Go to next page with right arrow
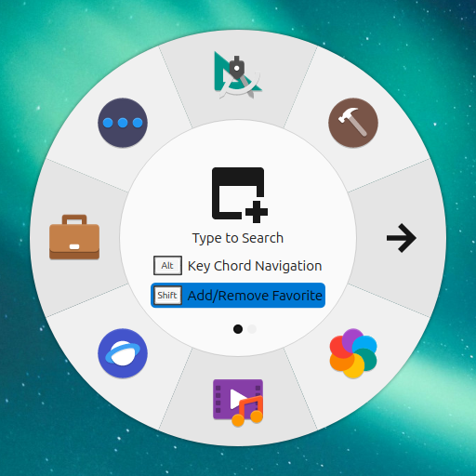Viewport: 476px width, 476px height. coord(402,238)
